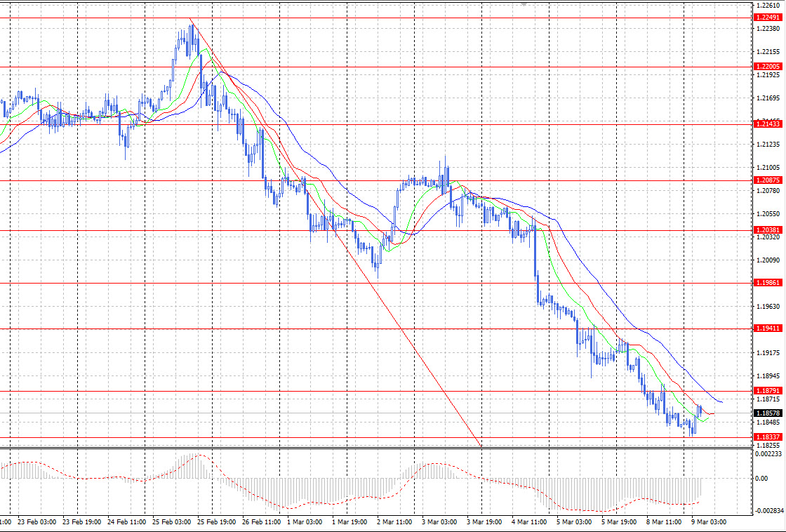The width and height of the screenshot is (786, 532).
Task: Click the red 1.22491 price level label
Action: coord(768,18)
